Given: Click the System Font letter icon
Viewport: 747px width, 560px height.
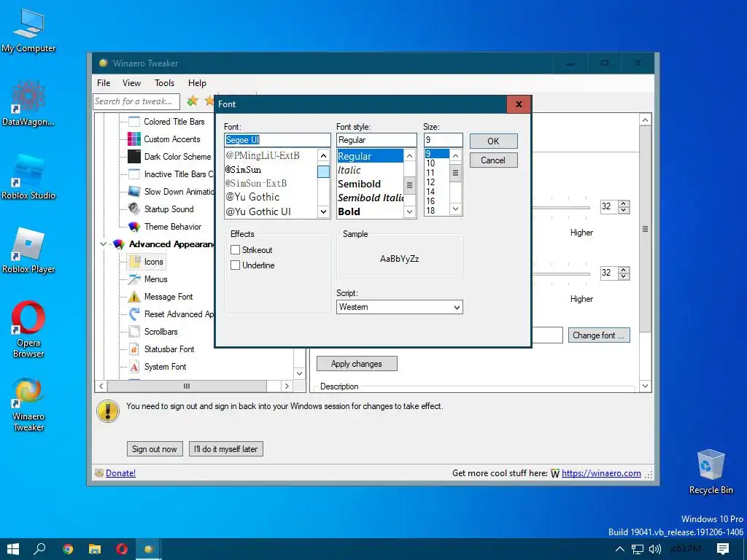Looking at the screenshot, I should (x=134, y=367).
